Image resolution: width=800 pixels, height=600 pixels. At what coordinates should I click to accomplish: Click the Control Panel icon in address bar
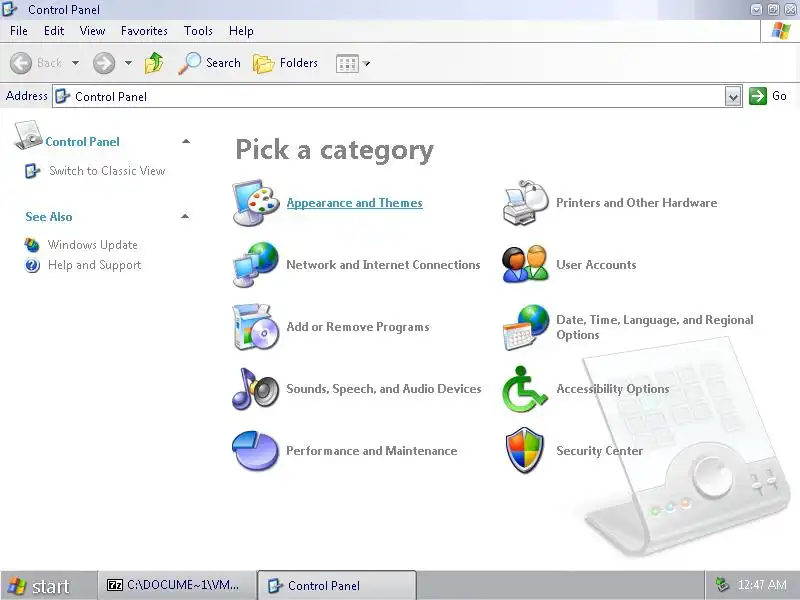(x=62, y=96)
